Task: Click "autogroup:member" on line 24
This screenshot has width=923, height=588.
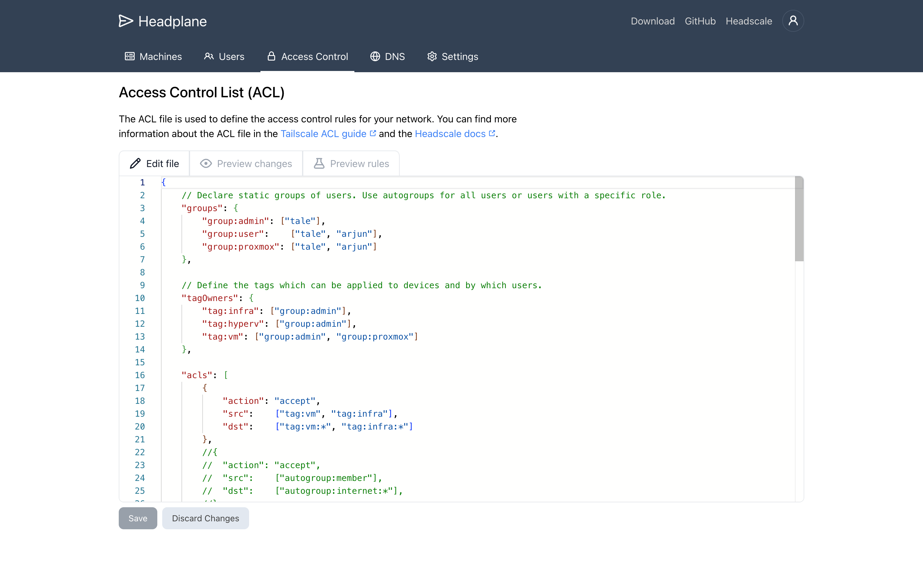Action: coord(328,478)
